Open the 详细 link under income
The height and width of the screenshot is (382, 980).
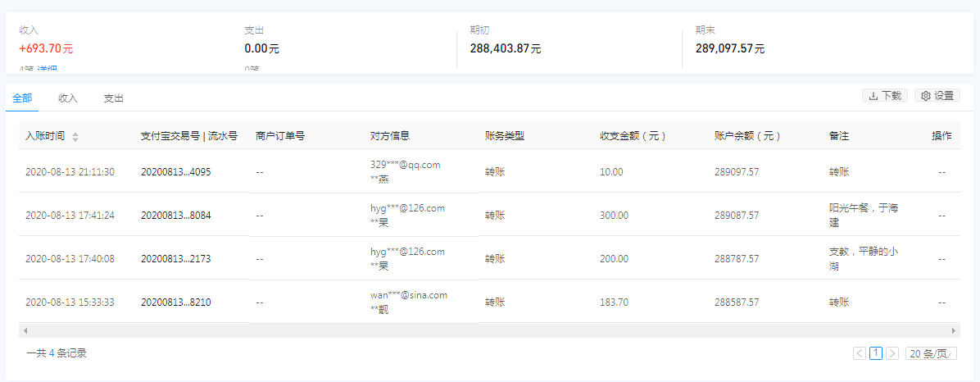pos(47,70)
